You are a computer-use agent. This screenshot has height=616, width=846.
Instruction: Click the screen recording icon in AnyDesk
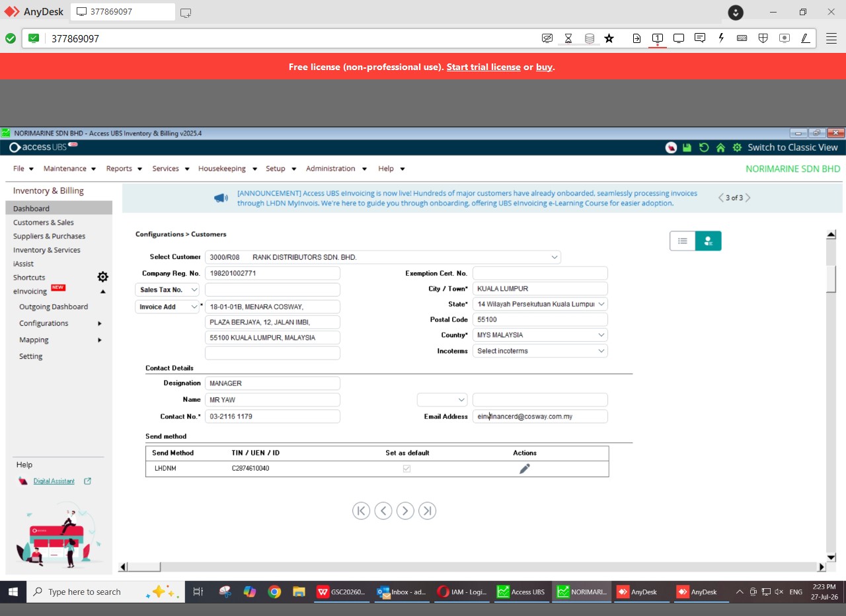(x=785, y=38)
